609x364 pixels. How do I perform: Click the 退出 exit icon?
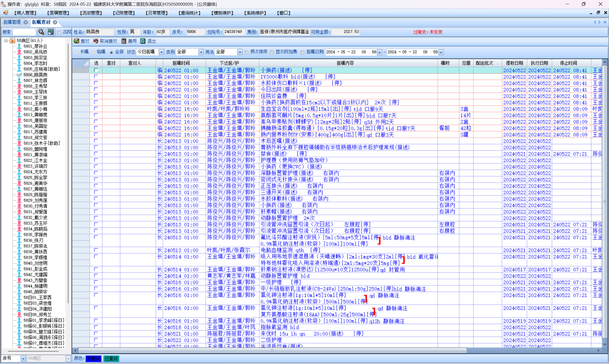(143, 41)
